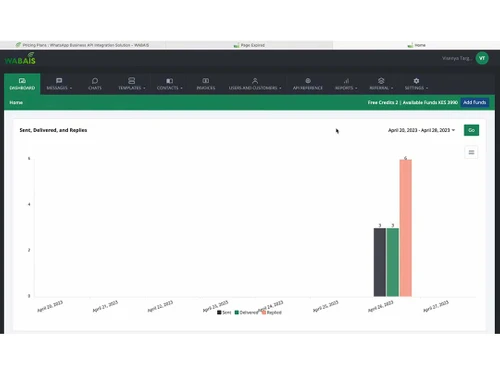The height and width of the screenshot is (375, 500).
Task: Click the Contacts card icon
Action: pos(169,81)
